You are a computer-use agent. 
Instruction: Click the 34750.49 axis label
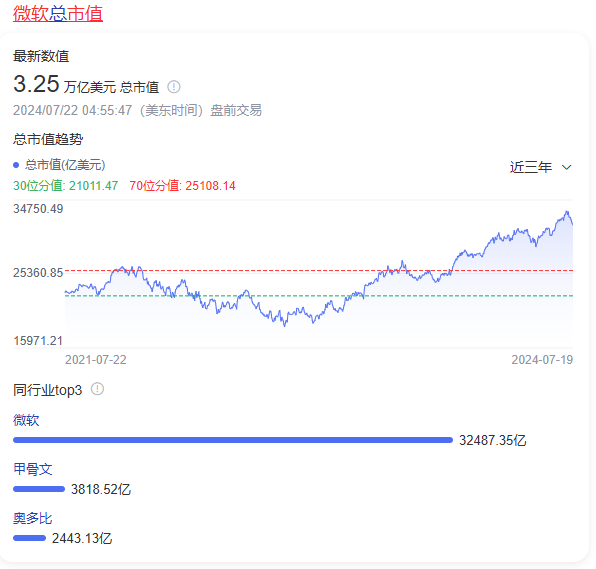[38, 209]
